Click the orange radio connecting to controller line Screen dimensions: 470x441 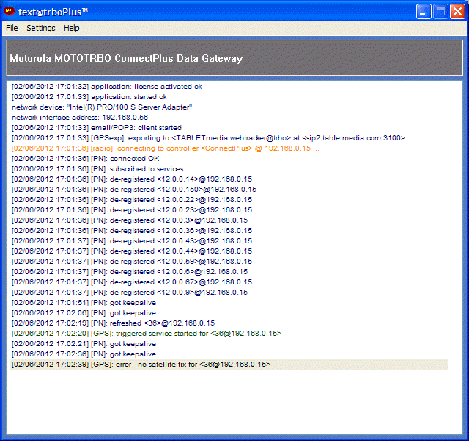click(165, 148)
